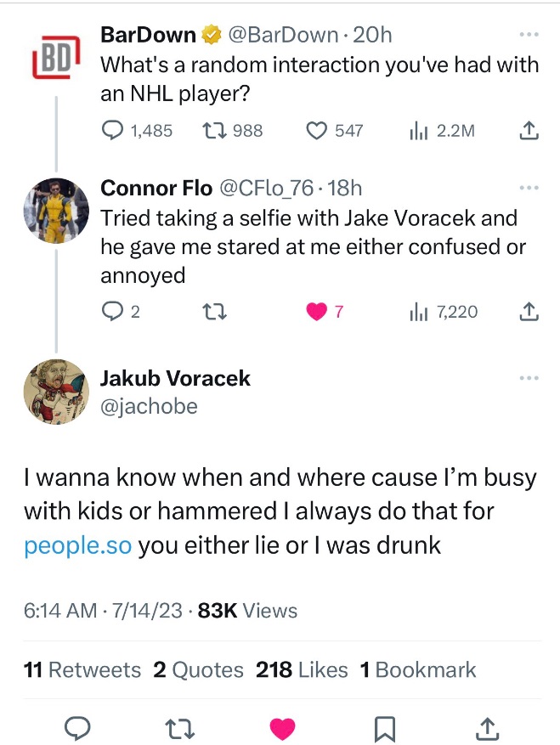Open the reply composer on Jakub Voracek's tweet
The height and width of the screenshot is (745, 560).
[79, 728]
